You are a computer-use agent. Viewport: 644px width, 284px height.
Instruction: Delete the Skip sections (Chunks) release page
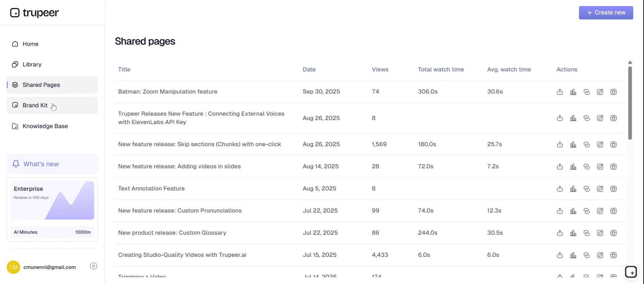[x=613, y=144]
